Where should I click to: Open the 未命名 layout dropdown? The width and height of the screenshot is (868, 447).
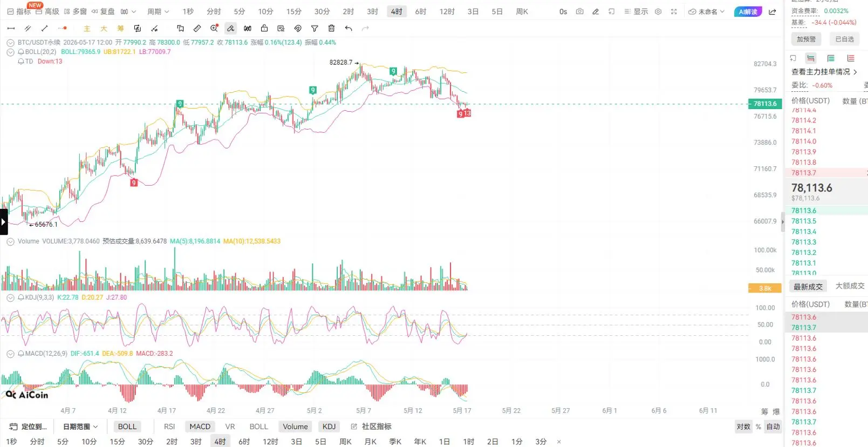pos(706,11)
